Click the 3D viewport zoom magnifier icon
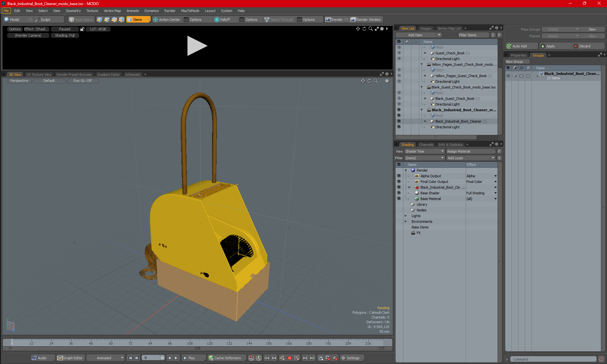Screen dimensions: 607x364 point(376,81)
